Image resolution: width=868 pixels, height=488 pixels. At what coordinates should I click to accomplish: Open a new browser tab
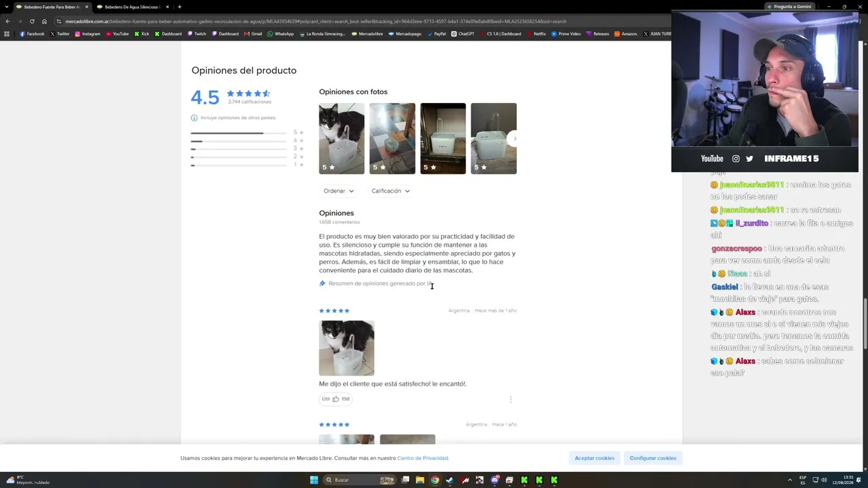coord(179,7)
